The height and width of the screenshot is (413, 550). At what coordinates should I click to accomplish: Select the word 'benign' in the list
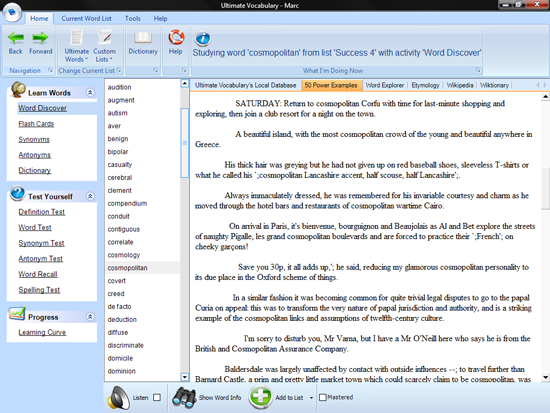coord(118,139)
